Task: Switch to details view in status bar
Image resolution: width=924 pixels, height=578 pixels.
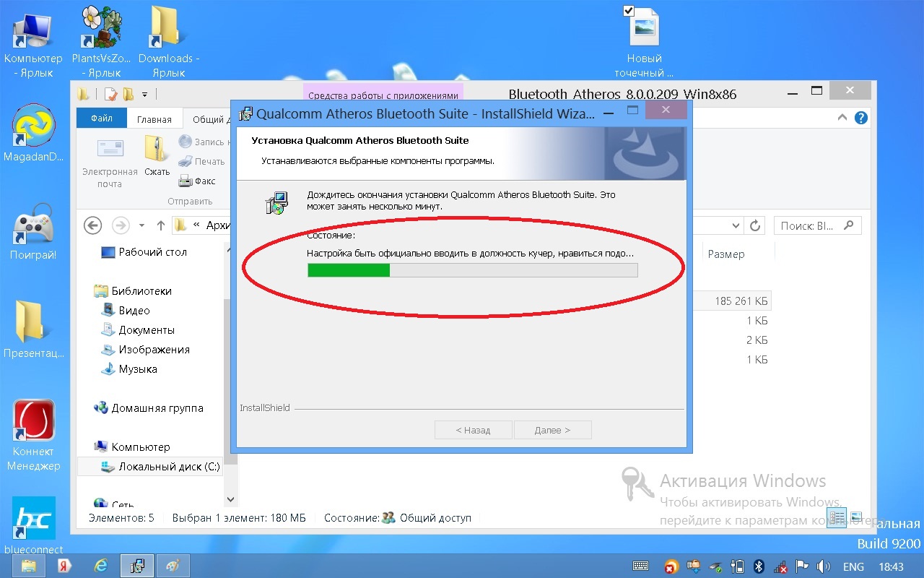Action: point(837,517)
